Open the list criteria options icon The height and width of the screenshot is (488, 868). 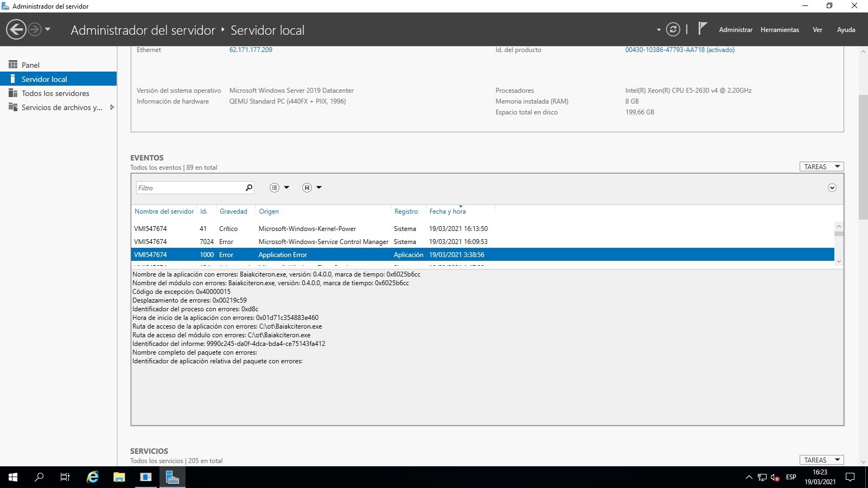coord(275,188)
